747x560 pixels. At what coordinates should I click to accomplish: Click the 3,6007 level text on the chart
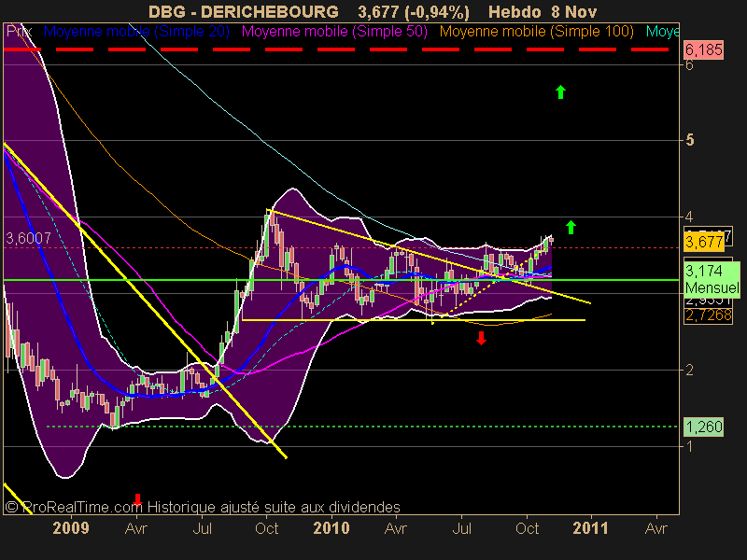pyautogui.click(x=28, y=238)
